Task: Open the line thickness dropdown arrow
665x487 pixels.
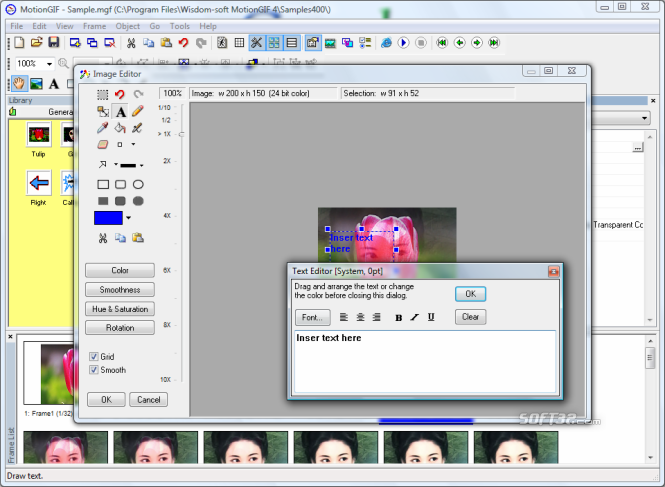Action: click(x=142, y=165)
